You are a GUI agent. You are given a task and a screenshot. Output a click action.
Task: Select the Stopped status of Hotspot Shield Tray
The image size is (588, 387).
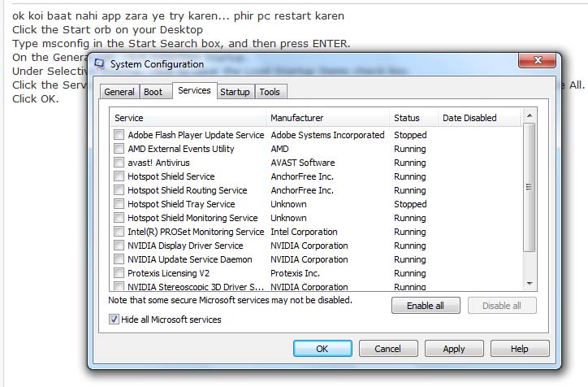[410, 204]
